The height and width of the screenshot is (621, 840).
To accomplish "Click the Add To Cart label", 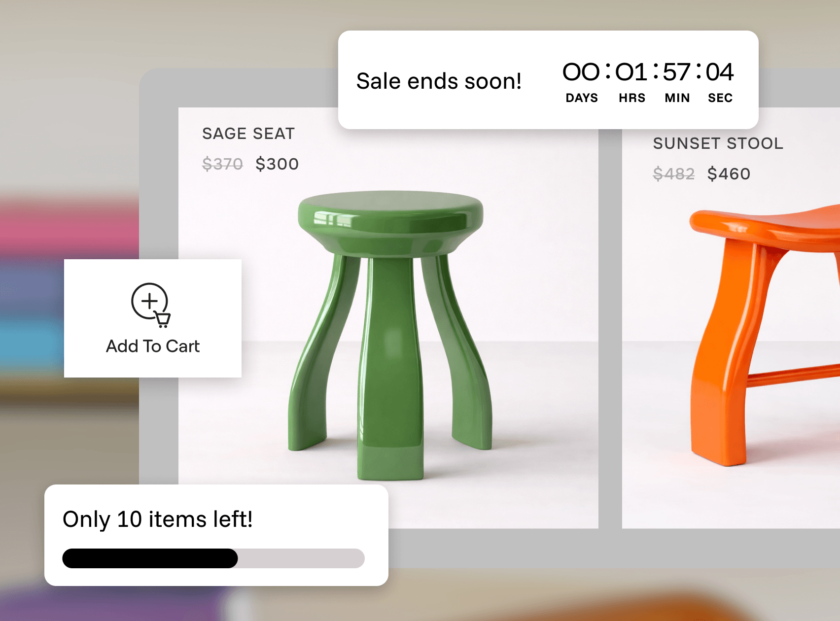I will click(153, 346).
